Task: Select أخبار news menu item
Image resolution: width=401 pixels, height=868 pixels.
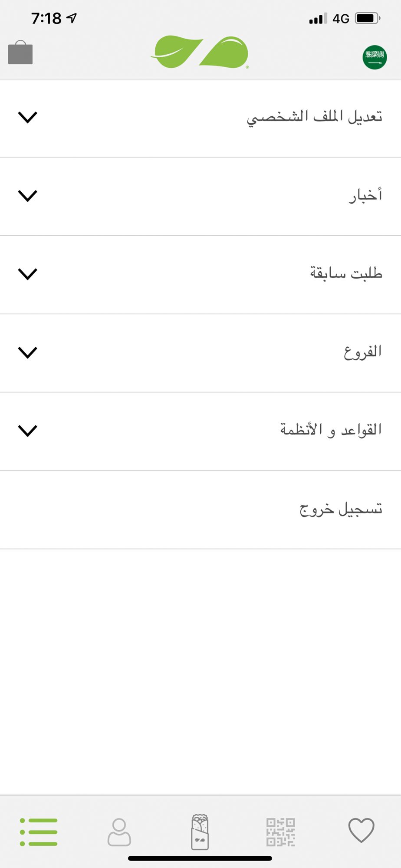Action: coord(365,196)
